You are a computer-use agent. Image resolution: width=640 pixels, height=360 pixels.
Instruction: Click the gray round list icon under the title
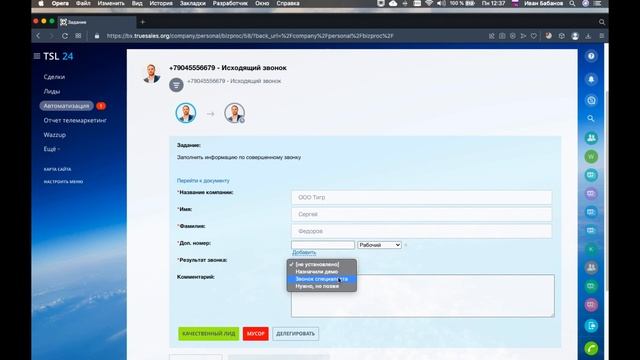tap(176, 85)
